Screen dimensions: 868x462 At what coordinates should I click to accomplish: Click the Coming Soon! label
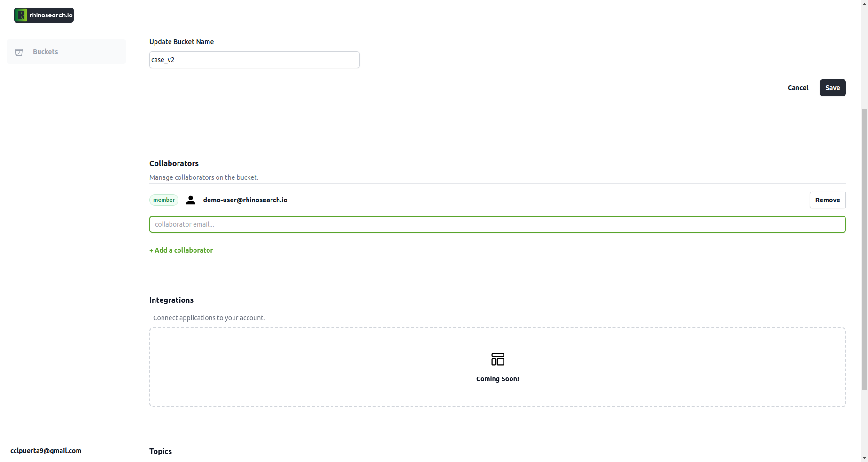497,379
